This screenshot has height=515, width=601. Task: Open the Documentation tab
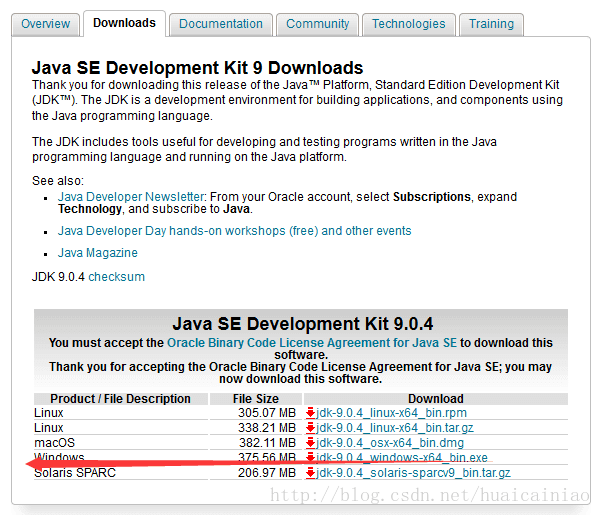click(221, 24)
